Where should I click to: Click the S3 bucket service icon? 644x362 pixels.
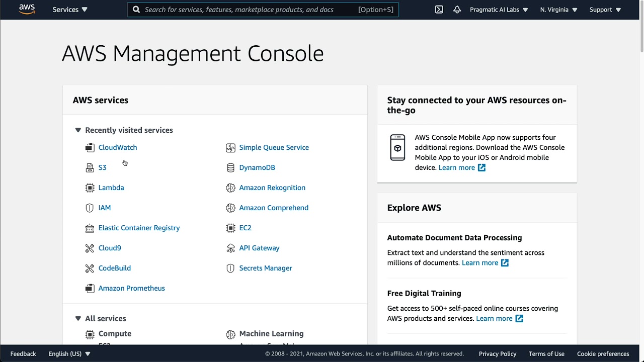coord(90,167)
